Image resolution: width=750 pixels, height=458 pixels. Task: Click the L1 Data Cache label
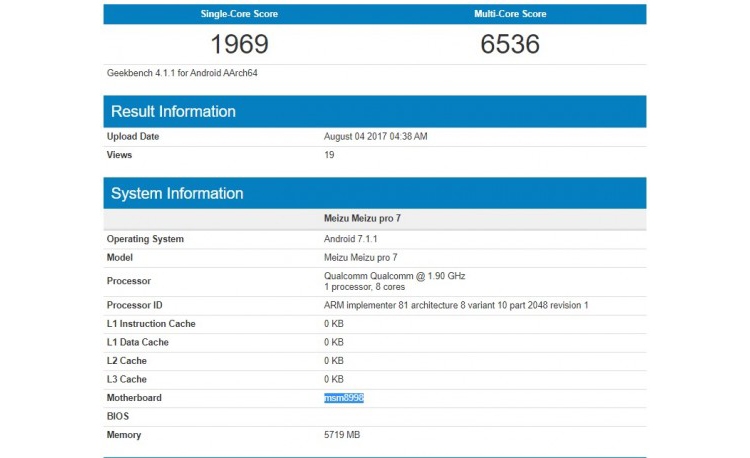tap(138, 342)
